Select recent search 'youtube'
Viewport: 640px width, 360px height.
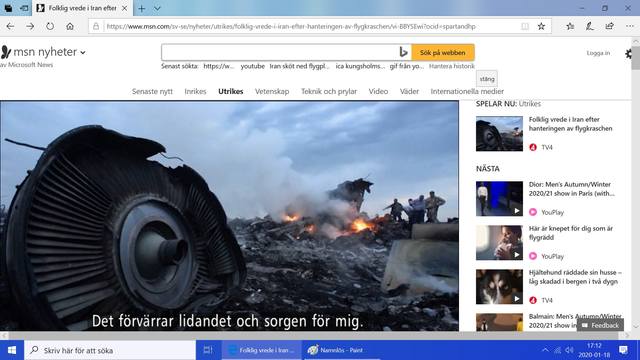(x=252, y=66)
